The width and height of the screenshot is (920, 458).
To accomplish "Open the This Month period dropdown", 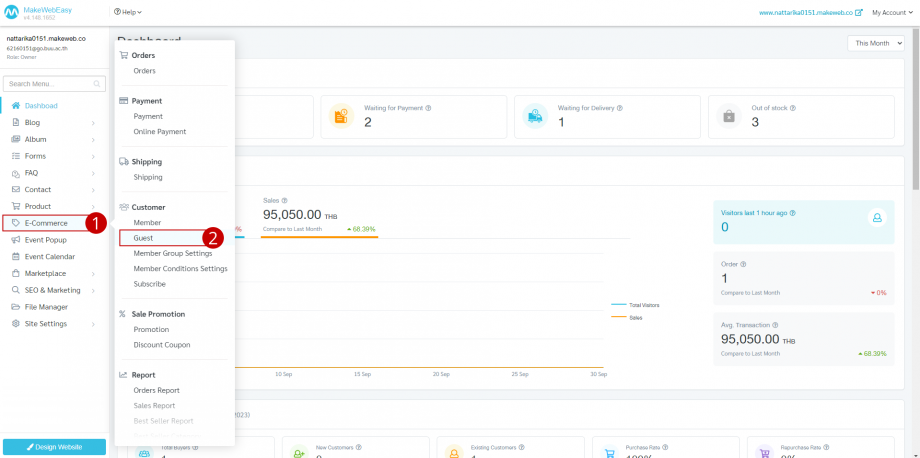I will click(x=875, y=43).
